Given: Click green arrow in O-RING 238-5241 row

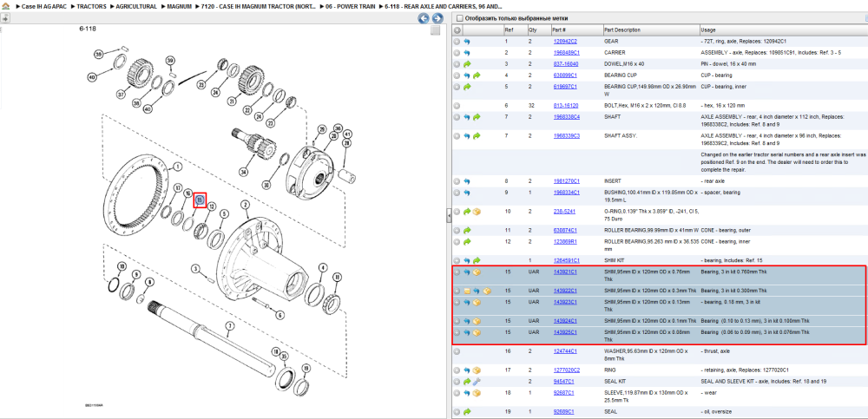Looking at the screenshot, I should point(467,212).
